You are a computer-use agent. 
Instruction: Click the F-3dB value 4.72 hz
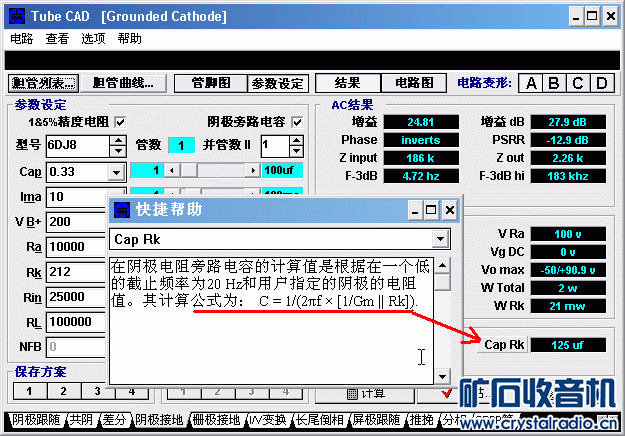tap(421, 176)
